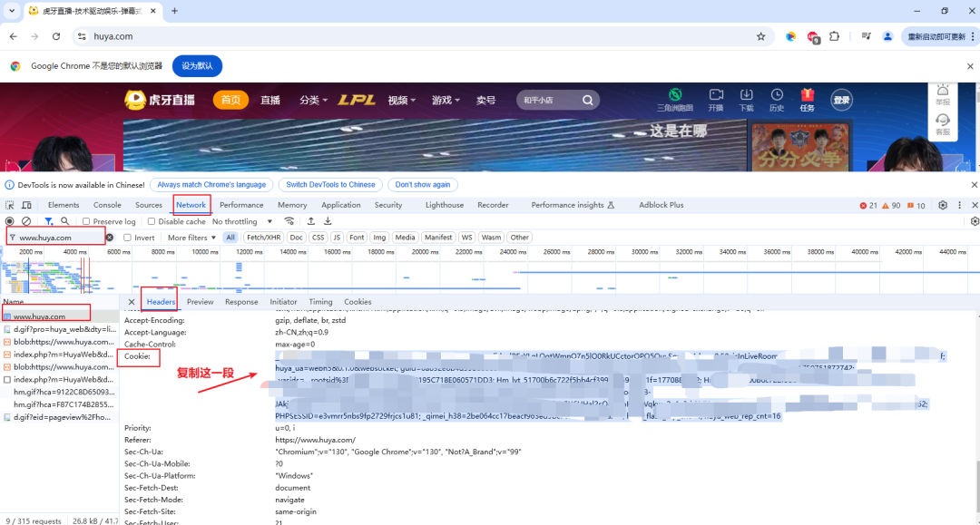Click the Huya 和平小店 search box
This screenshot has width=980, height=525.
pyautogui.click(x=550, y=100)
